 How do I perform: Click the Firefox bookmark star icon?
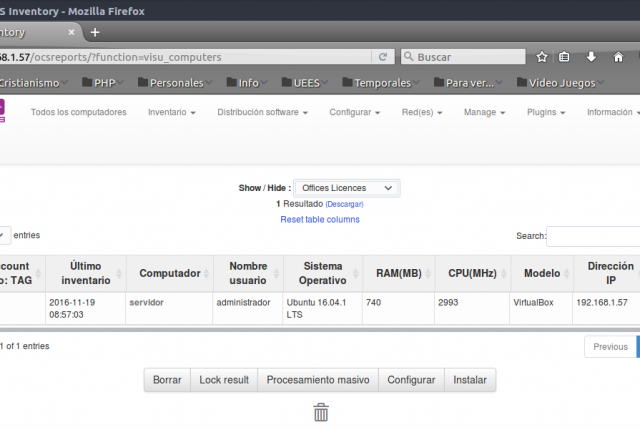click(542, 57)
